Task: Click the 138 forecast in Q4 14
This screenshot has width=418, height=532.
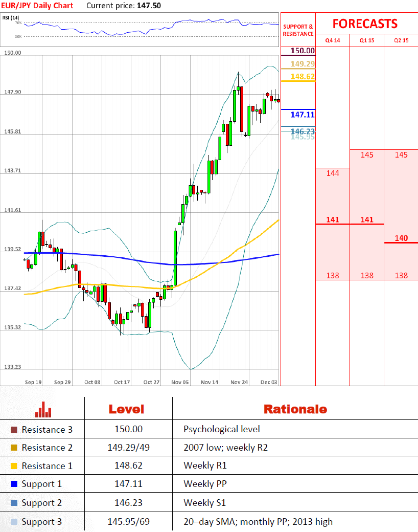Action: coord(333,276)
